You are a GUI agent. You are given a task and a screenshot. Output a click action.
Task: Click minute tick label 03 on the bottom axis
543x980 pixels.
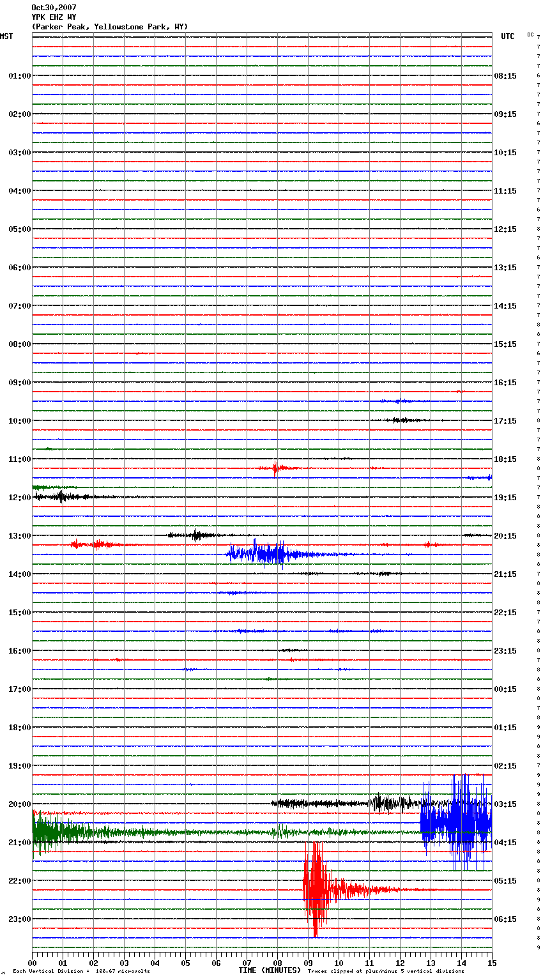pyautogui.click(x=124, y=963)
